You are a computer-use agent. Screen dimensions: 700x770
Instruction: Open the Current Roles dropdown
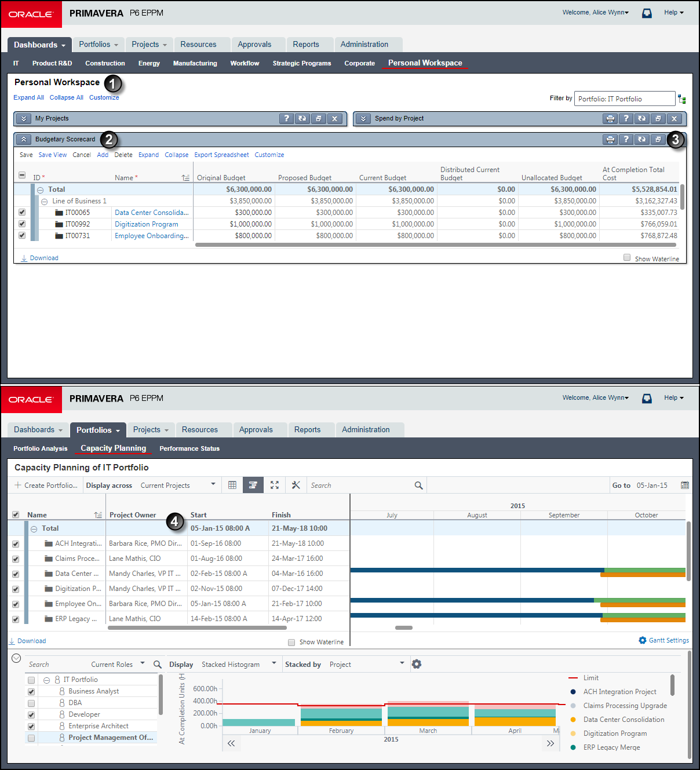pos(118,664)
